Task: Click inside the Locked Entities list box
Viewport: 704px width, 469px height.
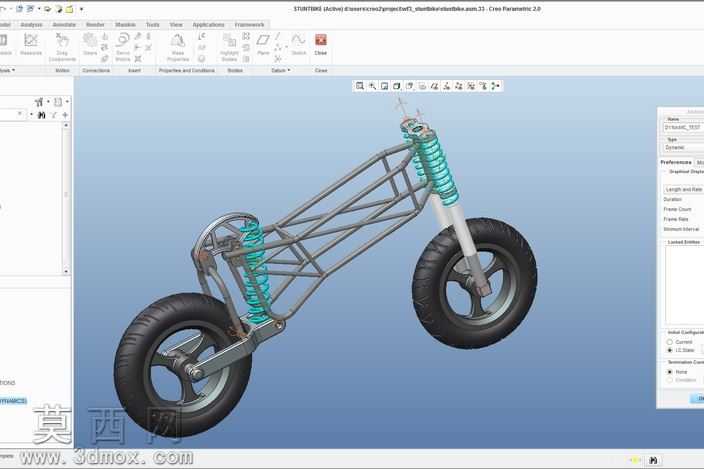Action: (x=685, y=285)
